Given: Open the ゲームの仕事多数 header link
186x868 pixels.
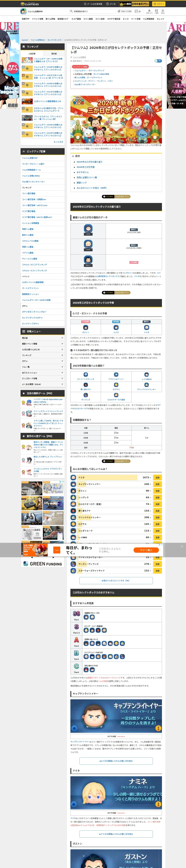Looking at the screenshot, I should 93,4.
